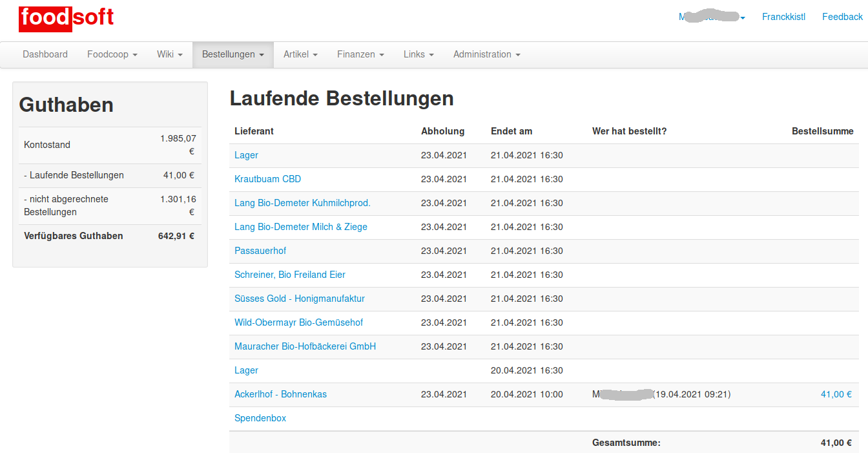The height and width of the screenshot is (453, 868).
Task: Open the Ackerlhof - Bohnenkas order
Action: (x=280, y=394)
